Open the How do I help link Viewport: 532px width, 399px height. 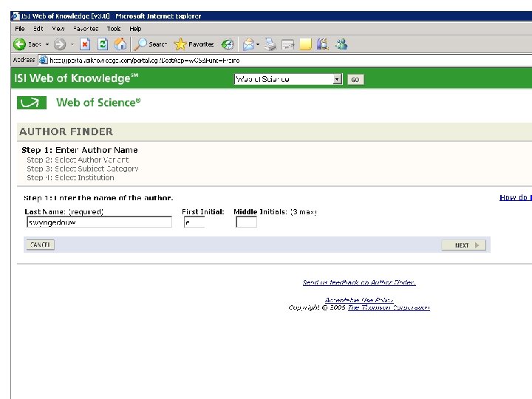pos(516,197)
